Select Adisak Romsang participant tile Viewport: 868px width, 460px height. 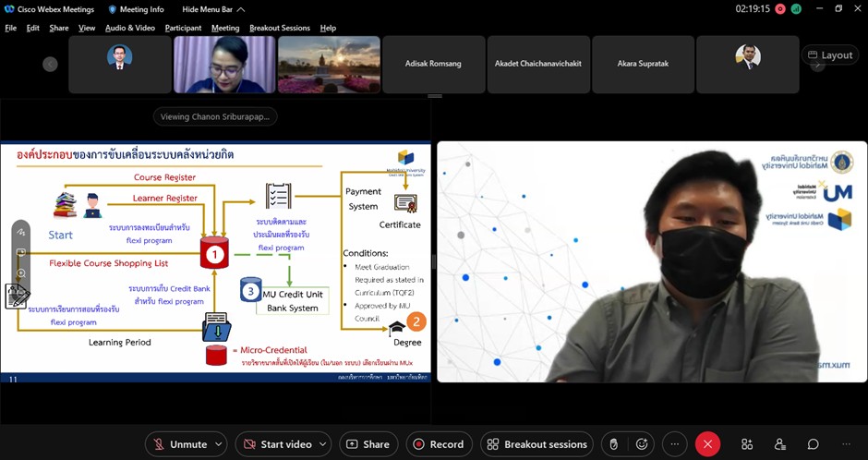click(433, 64)
